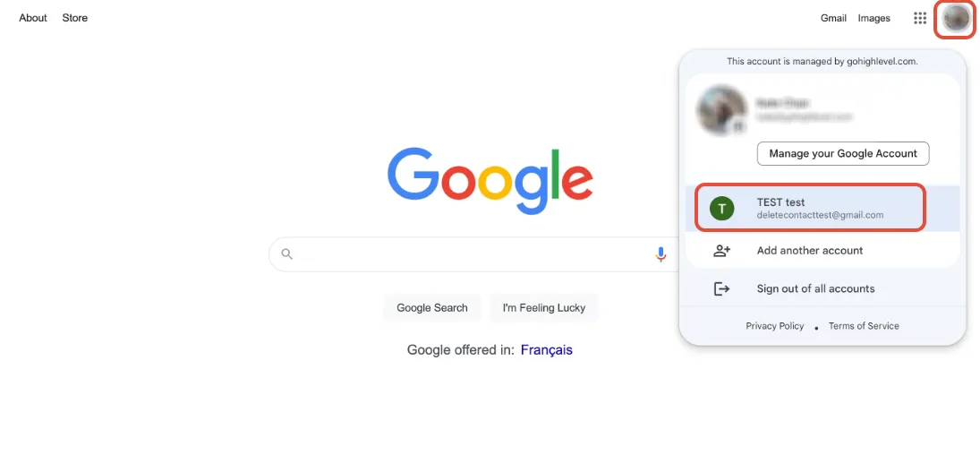Screen dimensions: 980x455
Task: Click the add person icon
Action: pos(722,251)
